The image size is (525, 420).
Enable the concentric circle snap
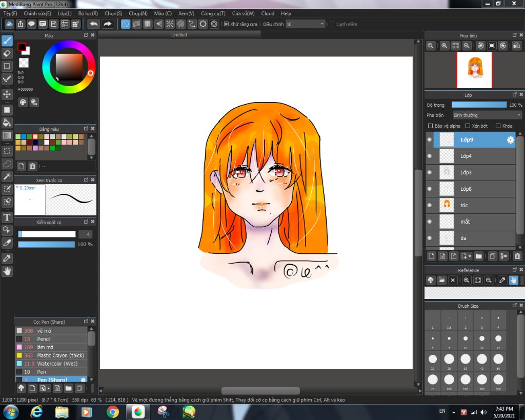click(x=181, y=24)
